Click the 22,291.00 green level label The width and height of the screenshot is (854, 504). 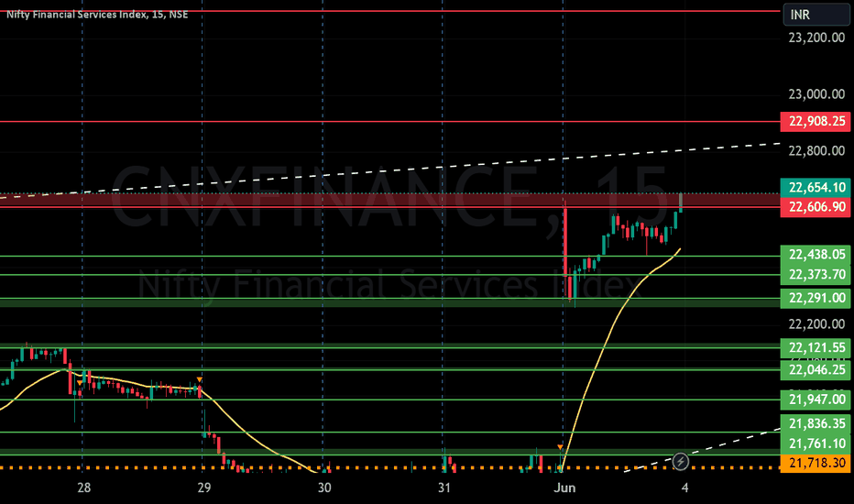[816, 298]
